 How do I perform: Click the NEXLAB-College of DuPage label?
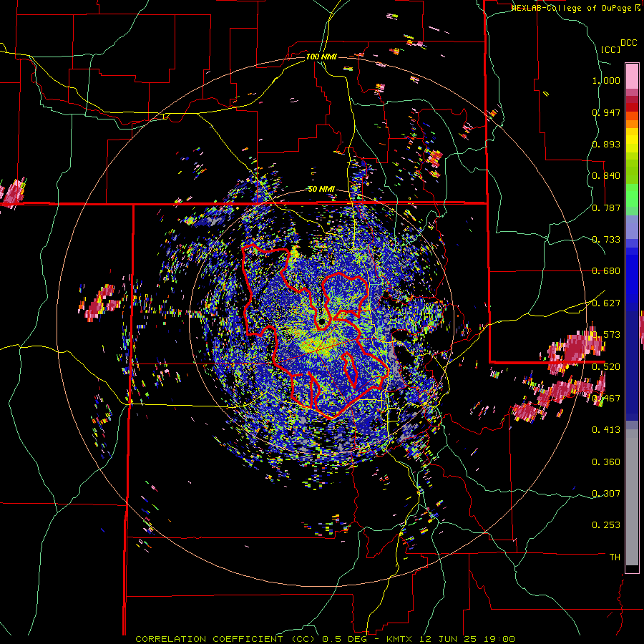571,8
